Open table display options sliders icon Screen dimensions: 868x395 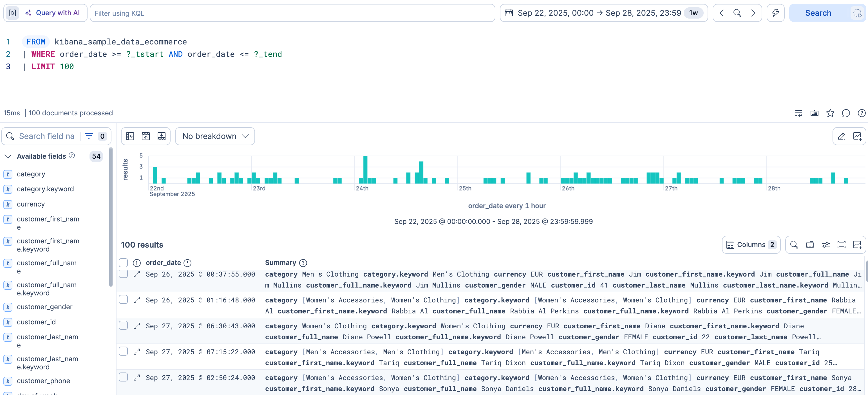coord(826,245)
